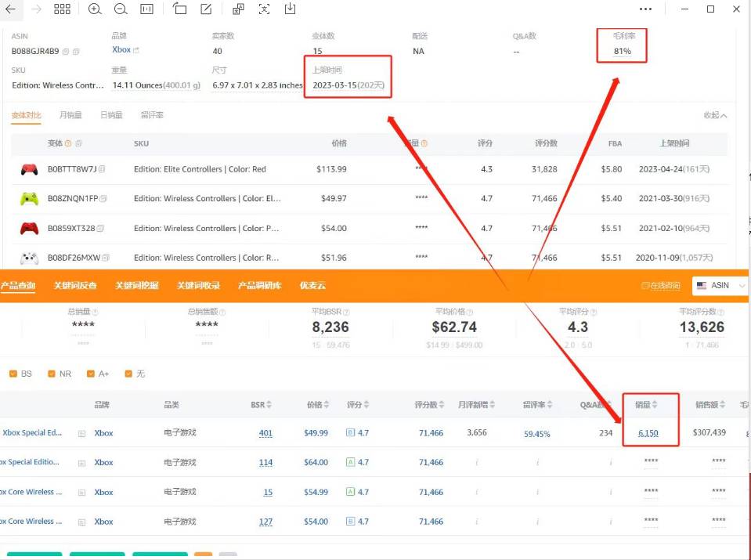Viewport: 751px width, 560px height.
Task: Copy ASIN B08DF26MXW using its copy icon
Action: 106,258
